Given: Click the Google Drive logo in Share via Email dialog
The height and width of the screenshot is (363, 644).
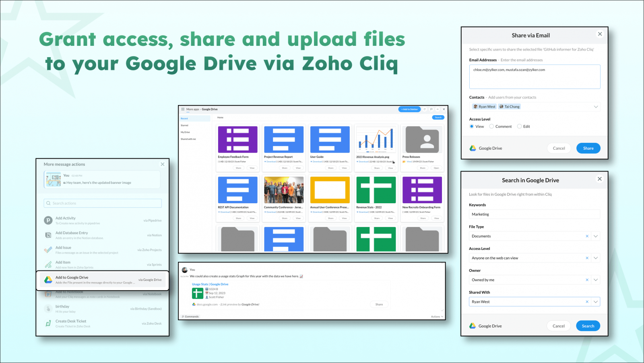Looking at the screenshot, I should [472, 148].
